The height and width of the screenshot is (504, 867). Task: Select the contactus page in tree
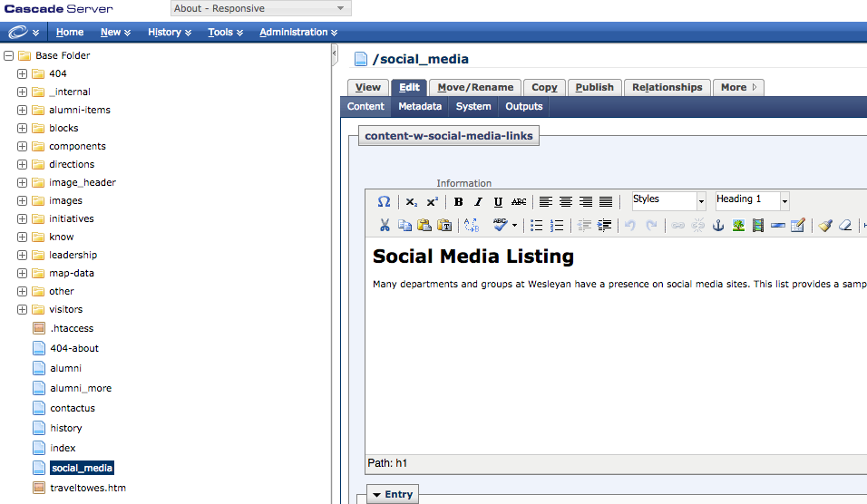pos(73,408)
